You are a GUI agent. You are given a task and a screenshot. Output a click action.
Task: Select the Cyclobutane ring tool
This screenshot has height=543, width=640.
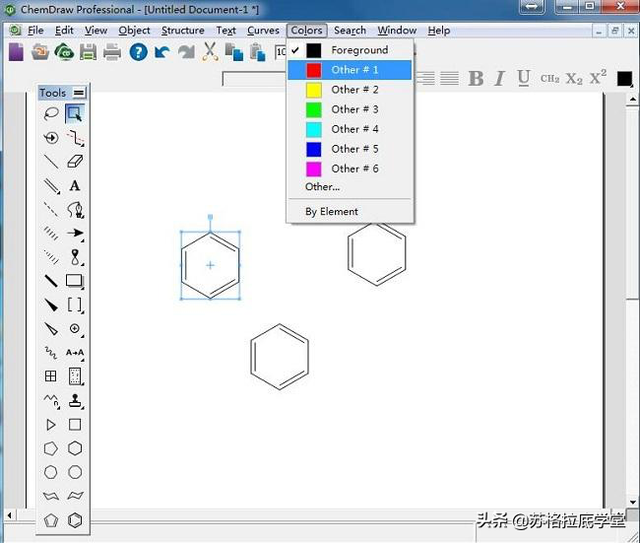tap(75, 425)
